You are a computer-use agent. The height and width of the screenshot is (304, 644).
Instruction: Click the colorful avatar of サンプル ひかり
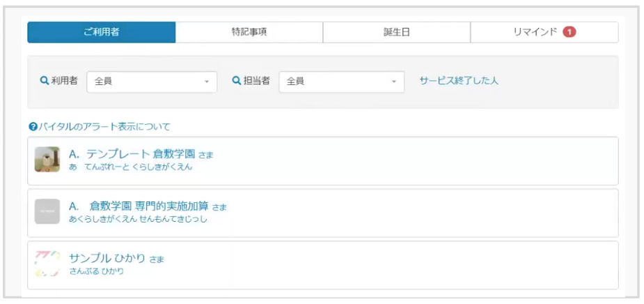[x=47, y=264]
